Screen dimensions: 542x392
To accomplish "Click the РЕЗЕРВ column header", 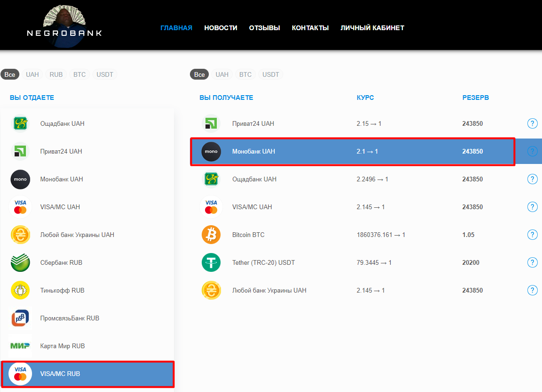I will click(x=476, y=98).
